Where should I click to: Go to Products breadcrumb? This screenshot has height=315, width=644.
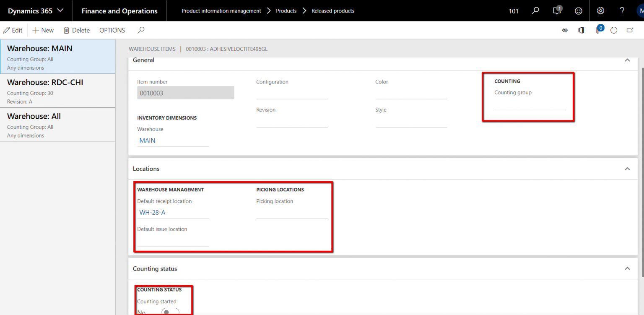[286, 11]
